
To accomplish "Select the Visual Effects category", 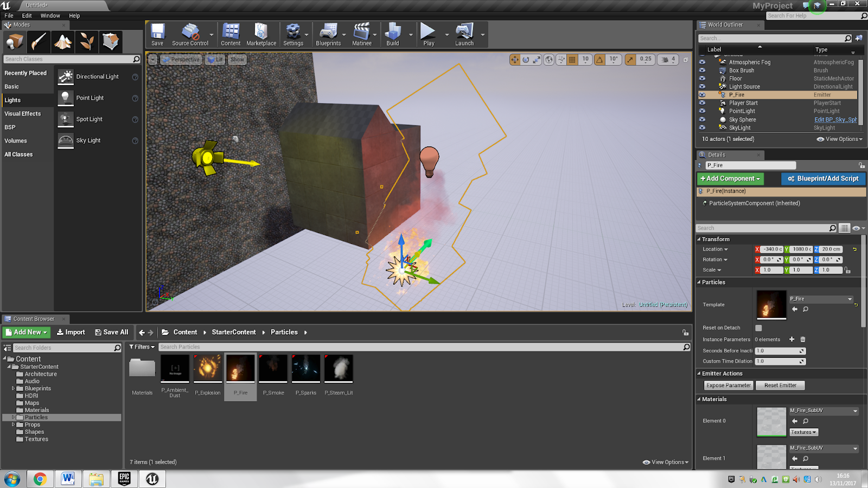I will pyautogui.click(x=27, y=114).
